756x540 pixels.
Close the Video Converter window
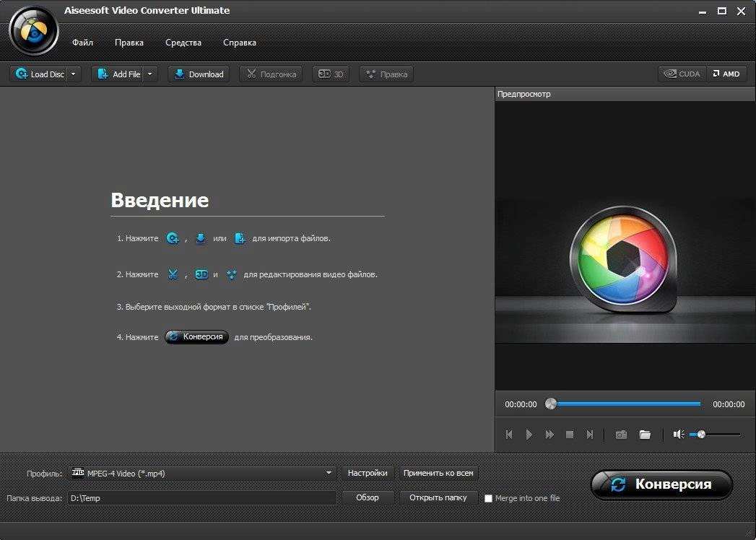741,11
